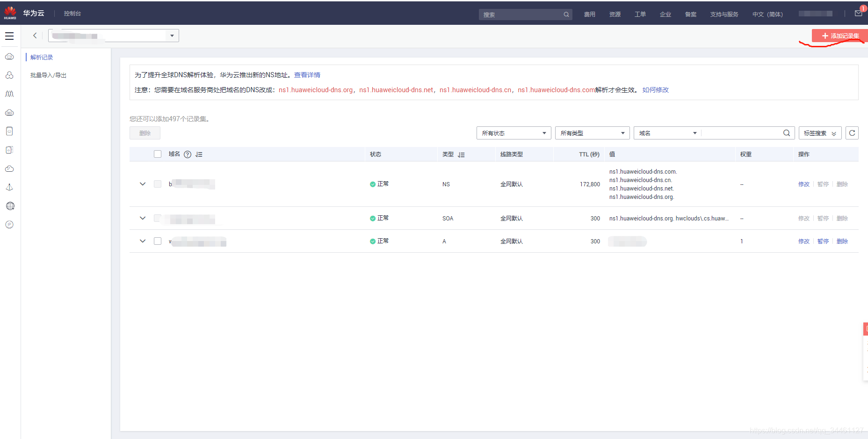
Task: Go to 控制台 console link
Action: tap(72, 14)
